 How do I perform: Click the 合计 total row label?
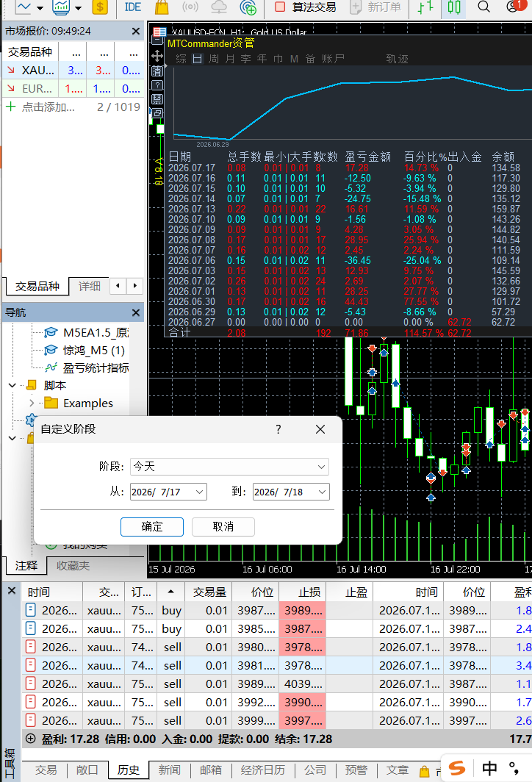click(x=179, y=333)
